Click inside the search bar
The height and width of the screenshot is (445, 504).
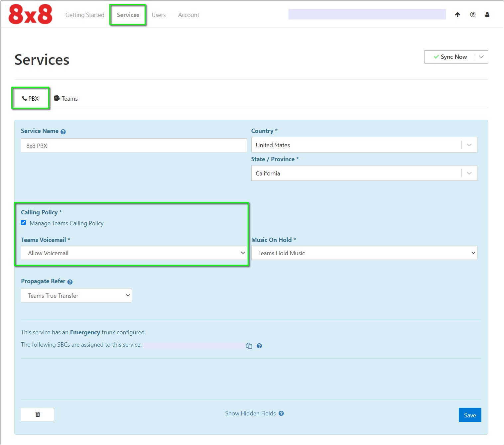pyautogui.click(x=367, y=14)
